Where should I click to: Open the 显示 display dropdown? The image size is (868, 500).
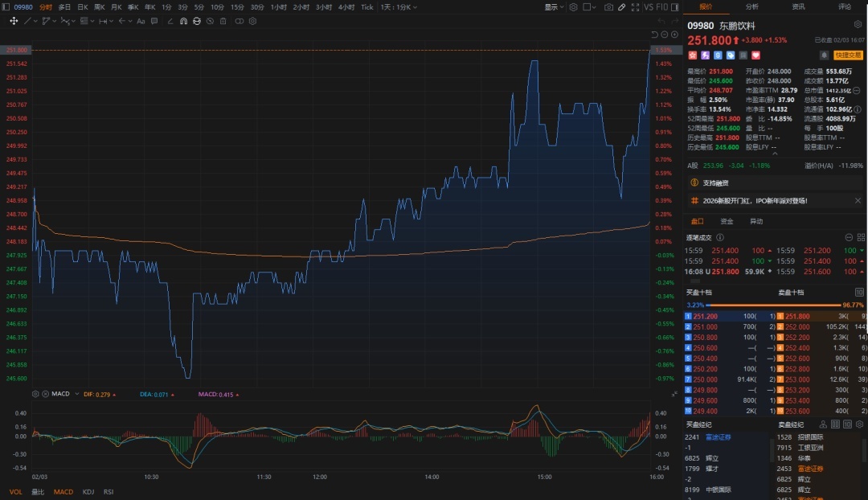pyautogui.click(x=553, y=7)
